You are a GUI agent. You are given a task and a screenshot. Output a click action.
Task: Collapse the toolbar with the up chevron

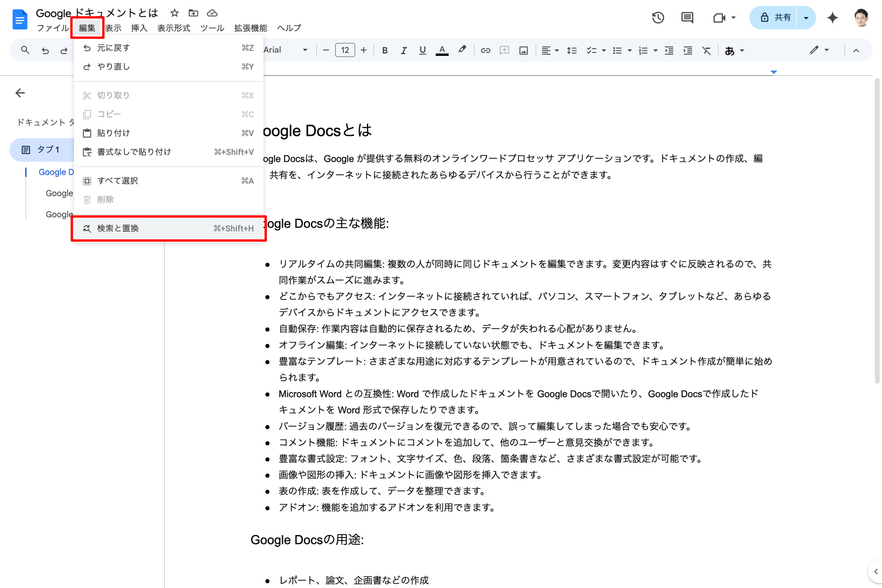856,51
